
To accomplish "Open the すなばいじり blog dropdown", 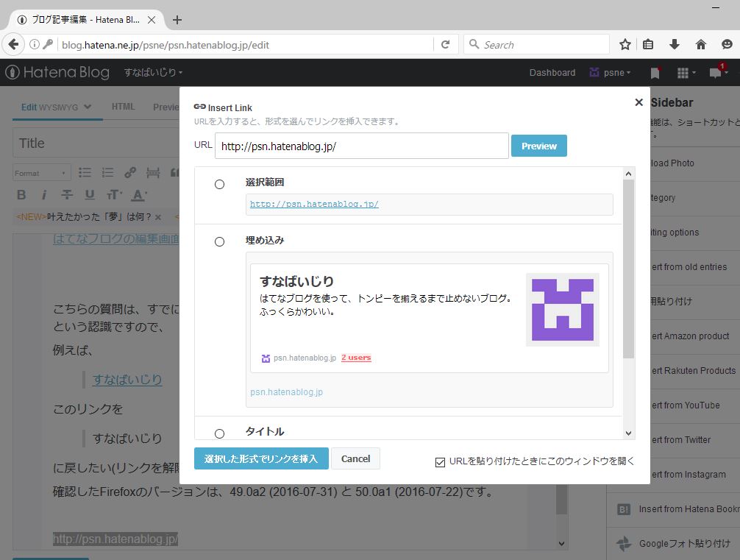I will (x=153, y=72).
